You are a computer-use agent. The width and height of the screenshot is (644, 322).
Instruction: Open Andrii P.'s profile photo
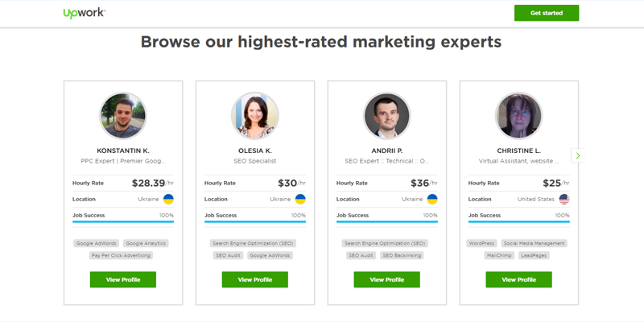[x=387, y=116]
